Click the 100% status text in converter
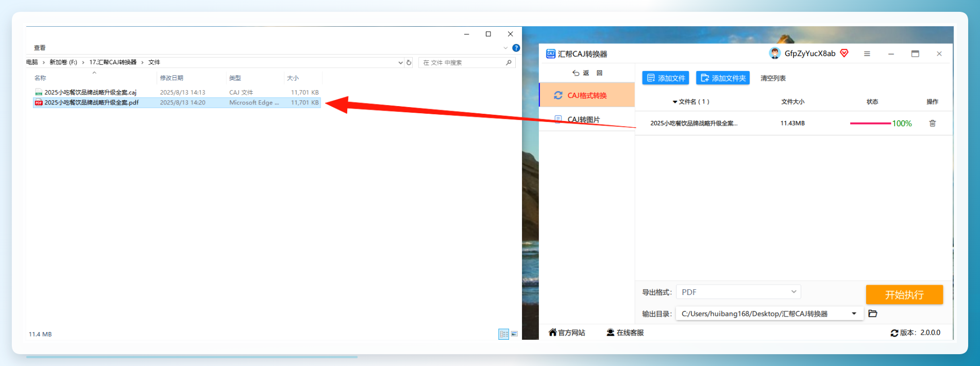This screenshot has height=366, width=980. point(902,124)
